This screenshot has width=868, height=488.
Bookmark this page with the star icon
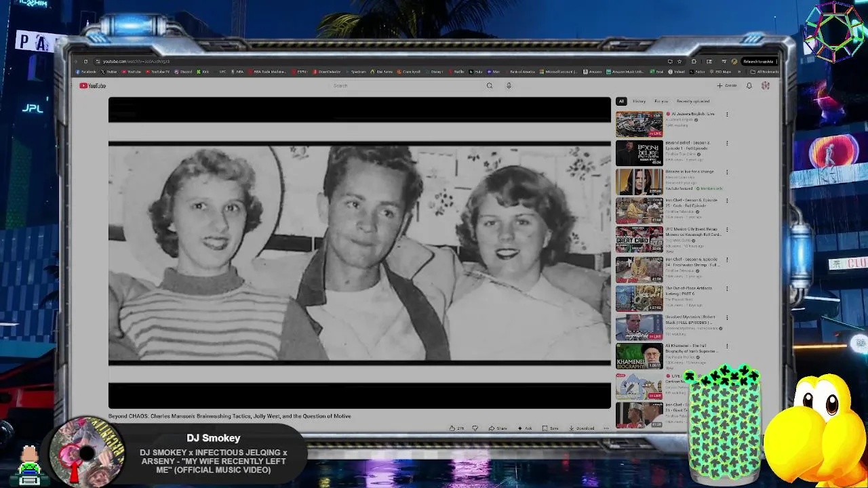pyautogui.click(x=679, y=62)
